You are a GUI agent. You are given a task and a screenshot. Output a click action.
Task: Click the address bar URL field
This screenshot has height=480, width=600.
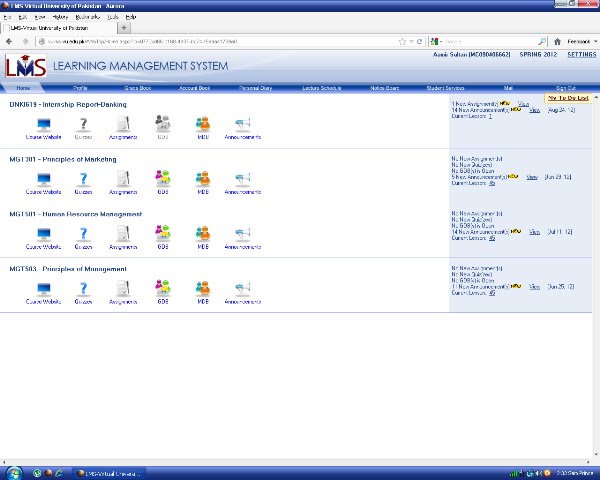[218, 41]
